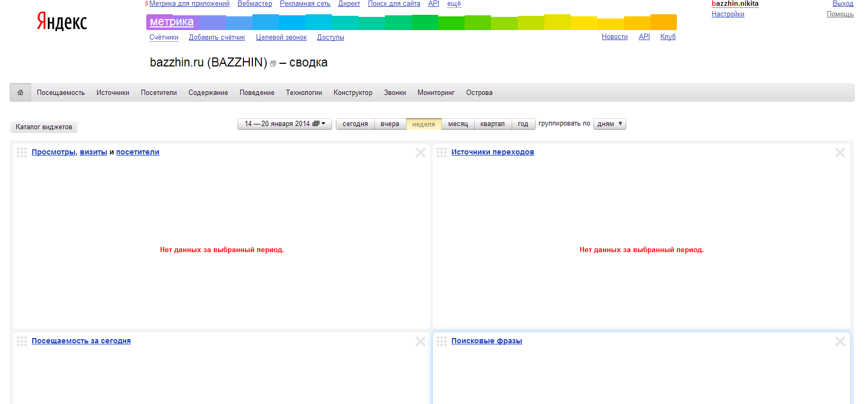Select the квартал period
Screen dimensions: 868x404
(493, 124)
